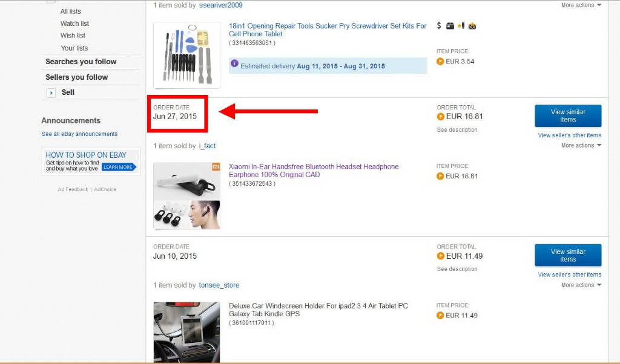The image size is (620, 364).
Task: Click the orange coin icon beside EUR 16.81 order total
Action: pyautogui.click(x=441, y=117)
